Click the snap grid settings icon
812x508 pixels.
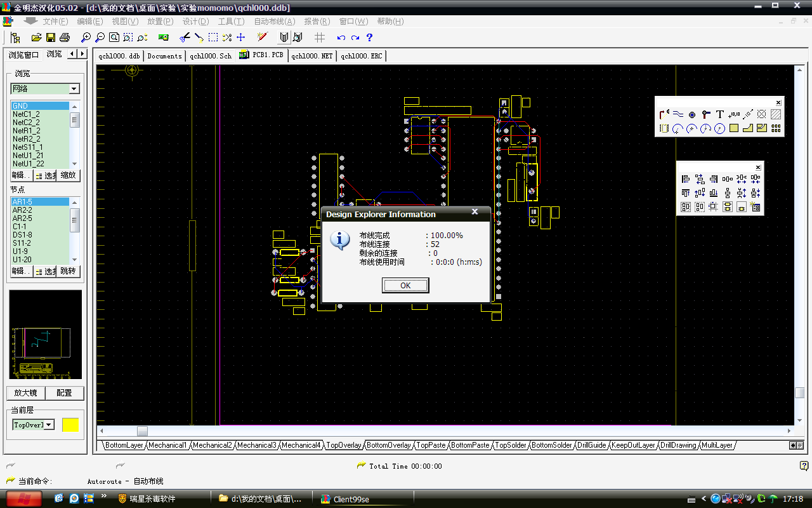pos(320,38)
